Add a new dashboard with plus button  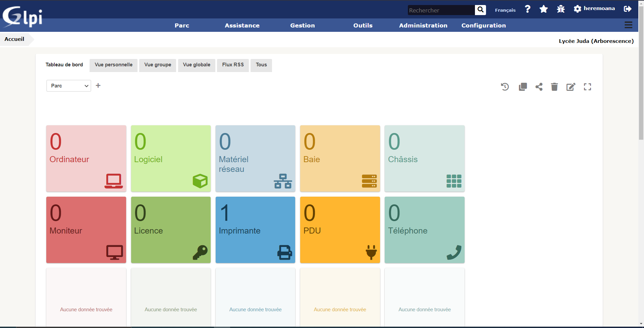coord(98,86)
